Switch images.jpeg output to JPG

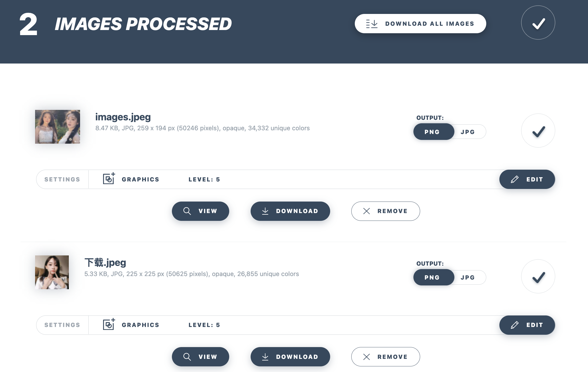pyautogui.click(x=468, y=132)
